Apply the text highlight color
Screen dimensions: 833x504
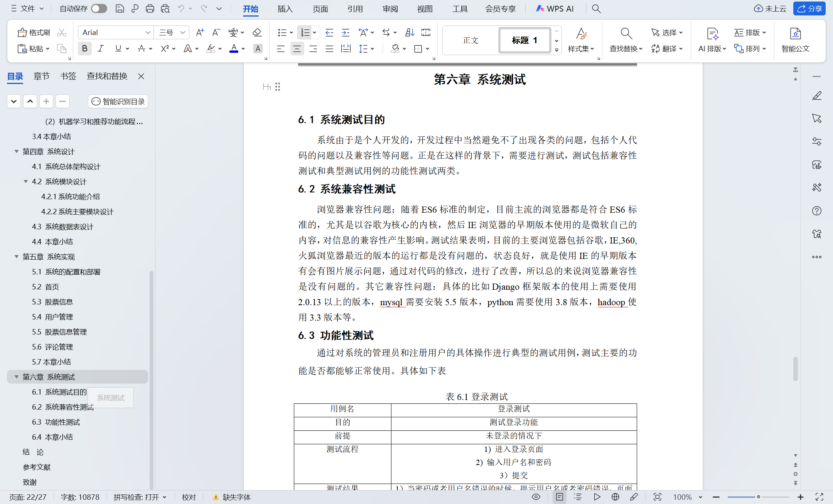(211, 49)
